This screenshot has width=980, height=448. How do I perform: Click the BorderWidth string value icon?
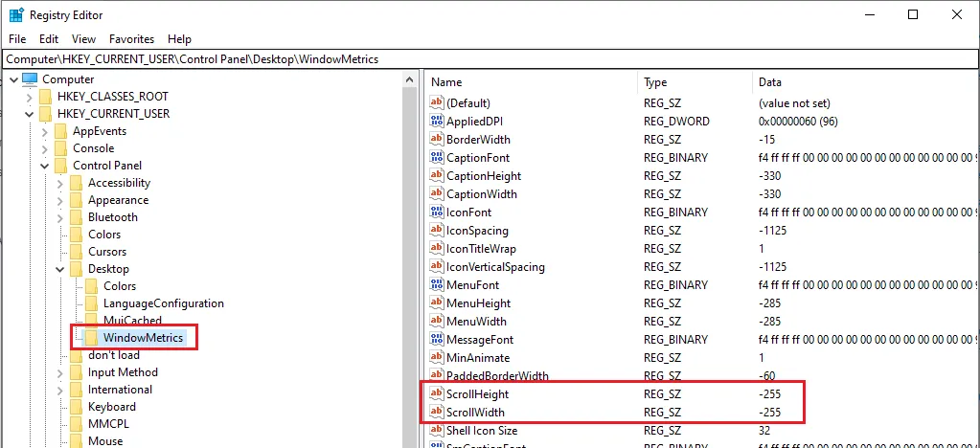pos(436,140)
